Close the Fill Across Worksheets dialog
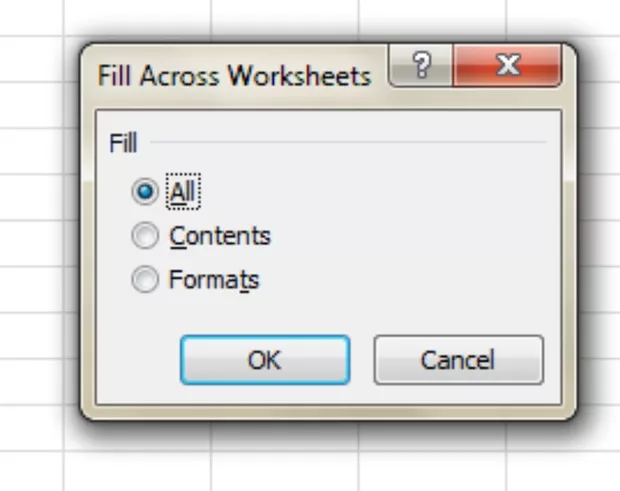This screenshot has width=620, height=491. 507,67
